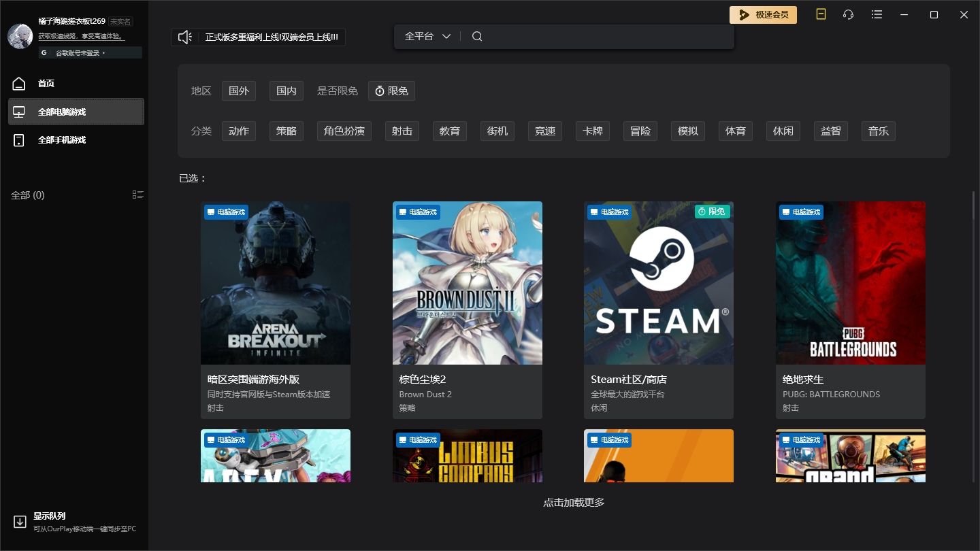980x551 pixels.
Task: Click inside the search input field
Action: click(606, 37)
